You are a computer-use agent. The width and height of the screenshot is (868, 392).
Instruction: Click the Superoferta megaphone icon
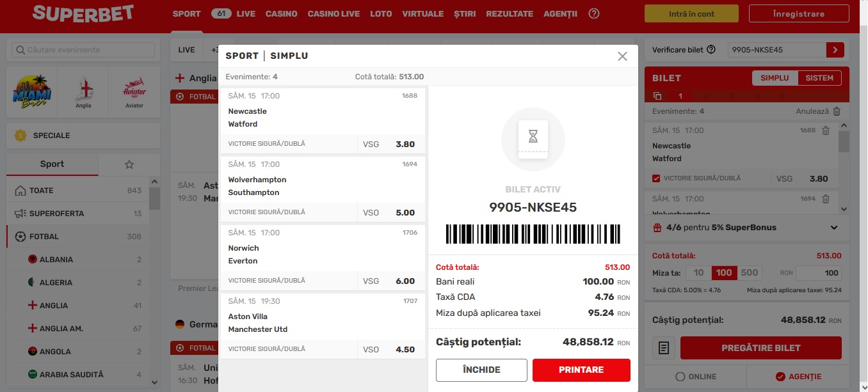pyautogui.click(x=20, y=214)
